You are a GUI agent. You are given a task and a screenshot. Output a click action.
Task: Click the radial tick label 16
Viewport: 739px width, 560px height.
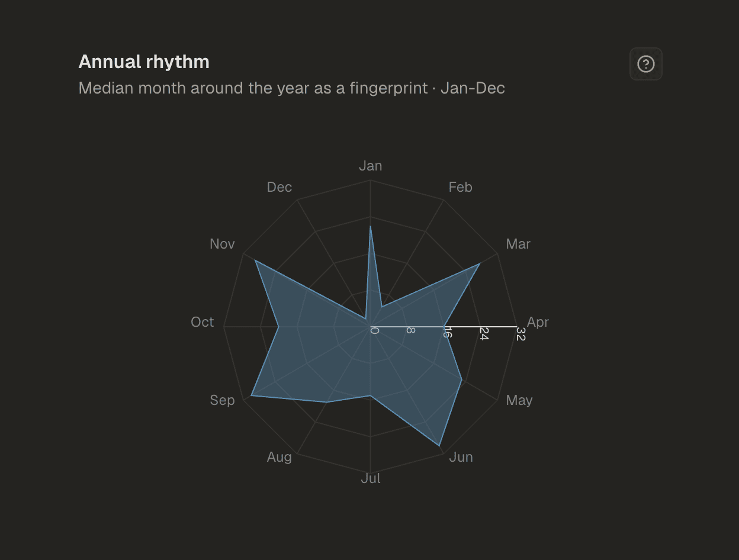tap(447, 334)
